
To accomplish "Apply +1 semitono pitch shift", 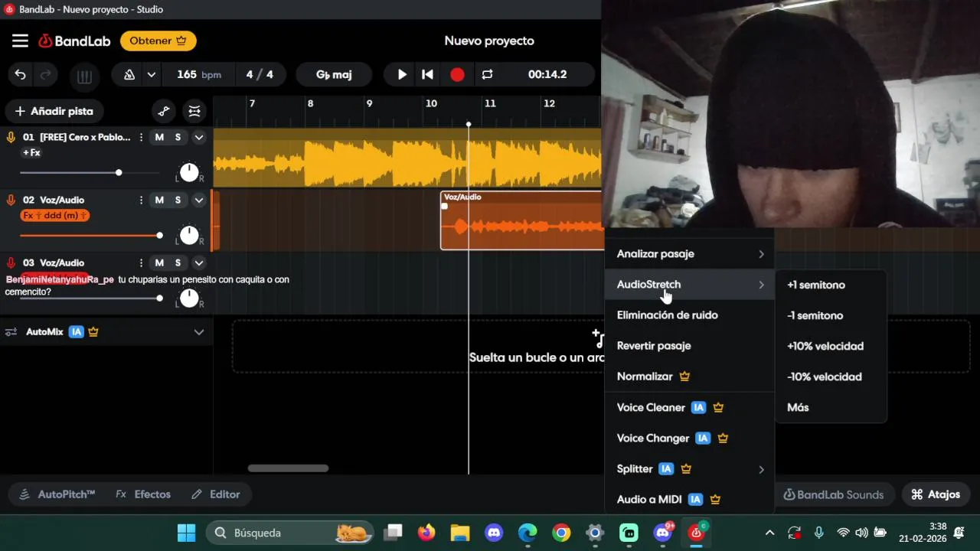I will click(831, 285).
